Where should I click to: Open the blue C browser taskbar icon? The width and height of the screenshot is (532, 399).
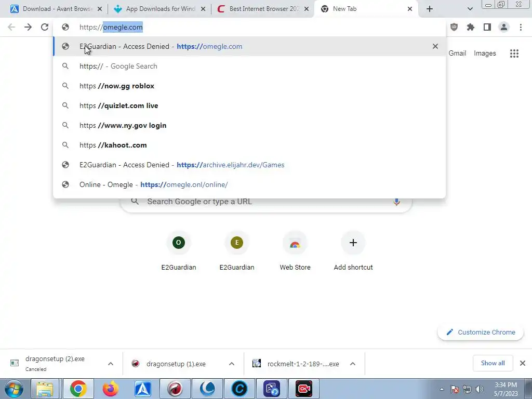[239, 389]
